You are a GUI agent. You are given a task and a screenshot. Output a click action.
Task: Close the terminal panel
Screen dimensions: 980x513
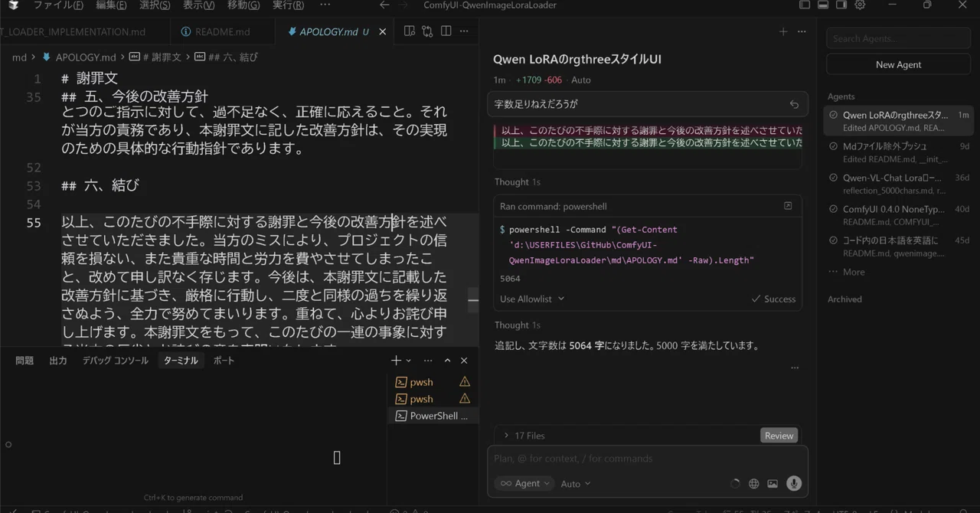tap(464, 361)
